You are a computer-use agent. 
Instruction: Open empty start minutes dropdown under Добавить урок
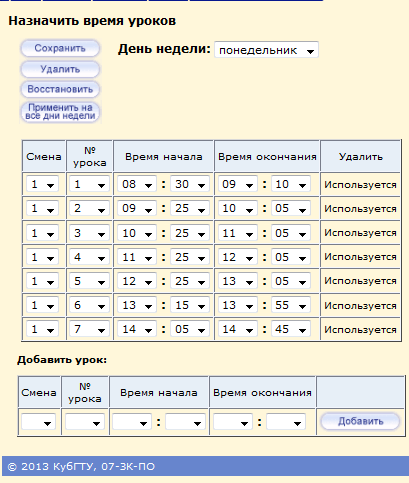pos(185,422)
